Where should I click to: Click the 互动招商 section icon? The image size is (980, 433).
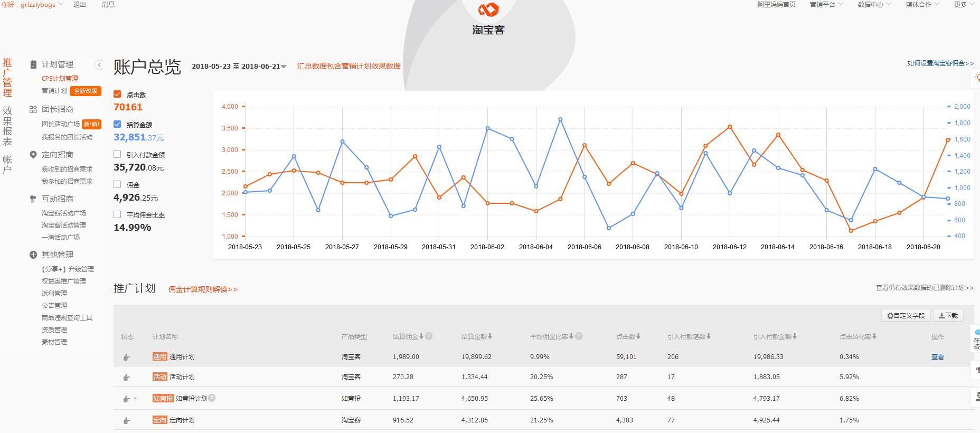coord(33,199)
